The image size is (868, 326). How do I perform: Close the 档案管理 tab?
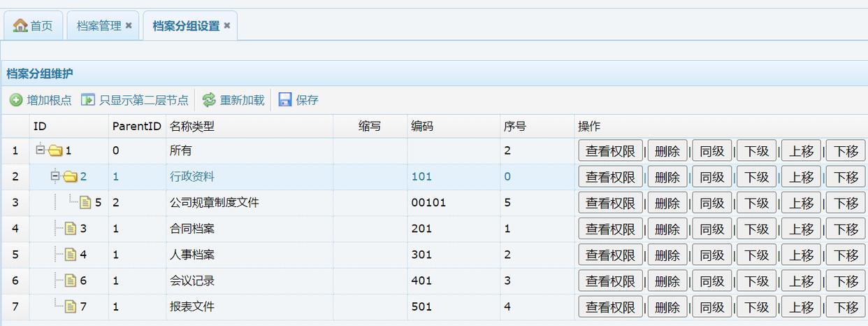[x=129, y=26]
